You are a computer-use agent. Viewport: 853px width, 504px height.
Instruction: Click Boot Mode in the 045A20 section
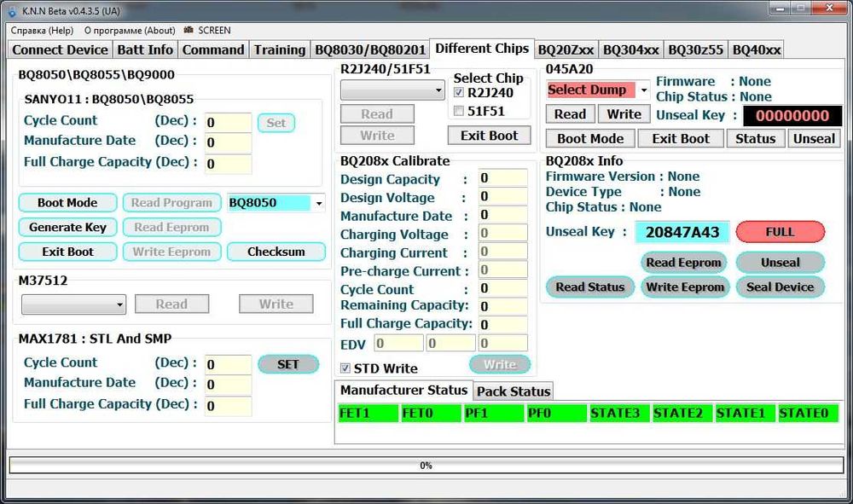[590, 139]
